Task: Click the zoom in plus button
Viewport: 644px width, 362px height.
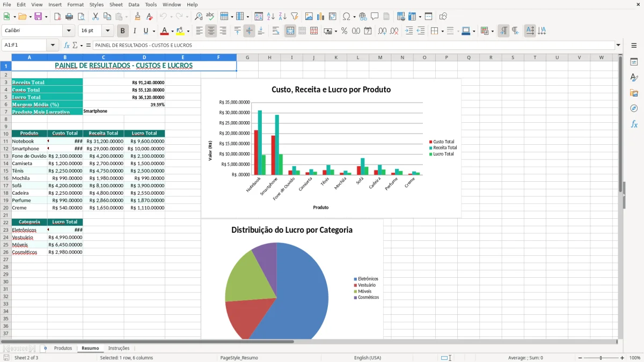Action: [x=622, y=358]
